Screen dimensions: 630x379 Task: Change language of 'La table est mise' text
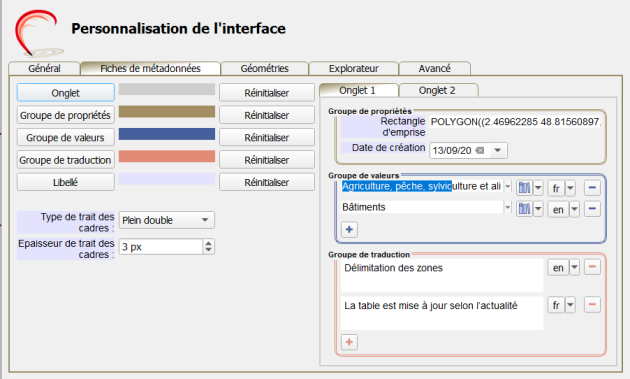(562, 305)
